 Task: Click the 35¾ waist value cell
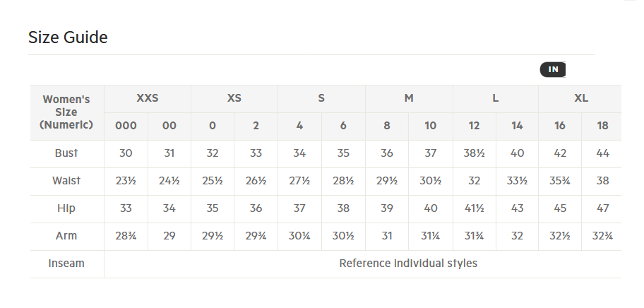pos(560,181)
